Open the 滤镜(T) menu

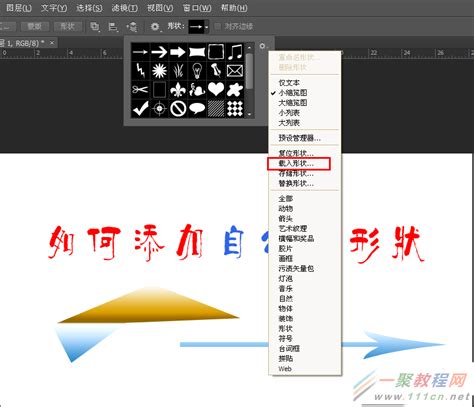click(125, 8)
